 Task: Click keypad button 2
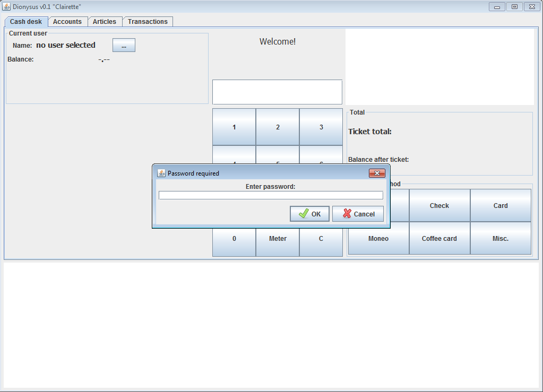[x=278, y=127]
